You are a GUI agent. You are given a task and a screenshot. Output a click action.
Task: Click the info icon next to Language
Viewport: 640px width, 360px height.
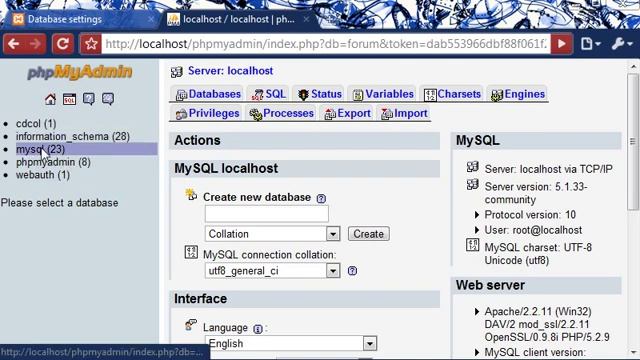258,329
